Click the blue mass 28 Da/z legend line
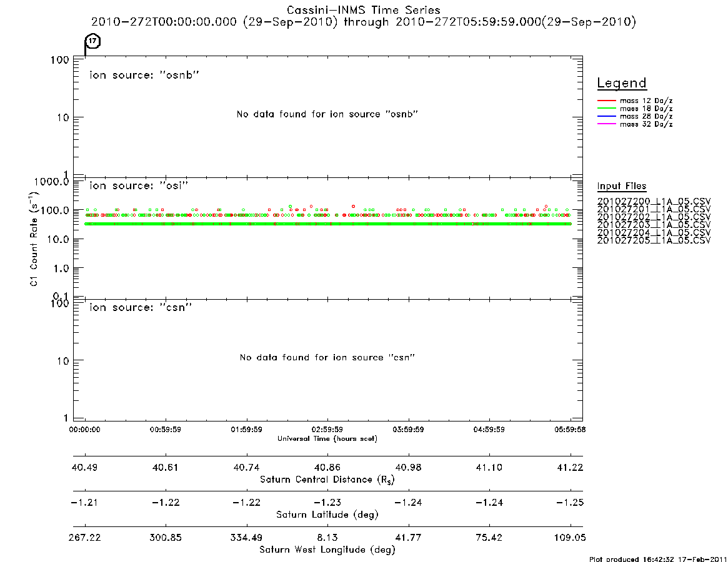The width and height of the screenshot is (728, 562). point(606,117)
